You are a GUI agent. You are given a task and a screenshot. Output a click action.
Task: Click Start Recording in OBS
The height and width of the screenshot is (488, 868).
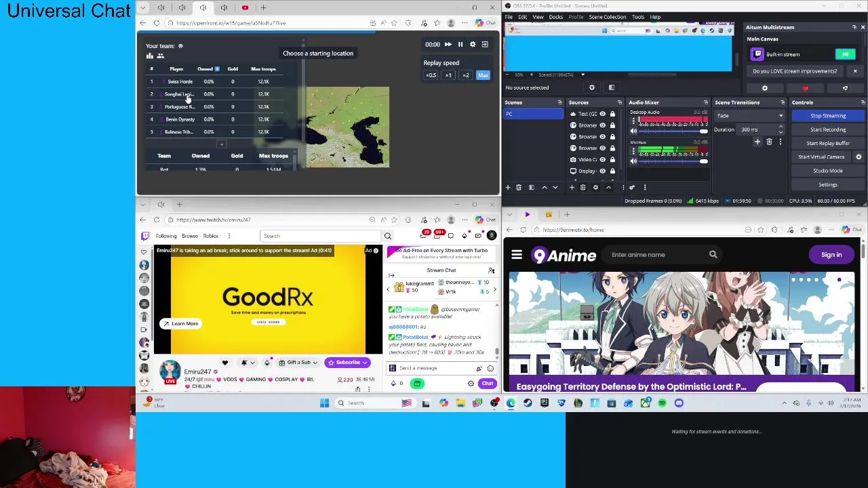[828, 129]
